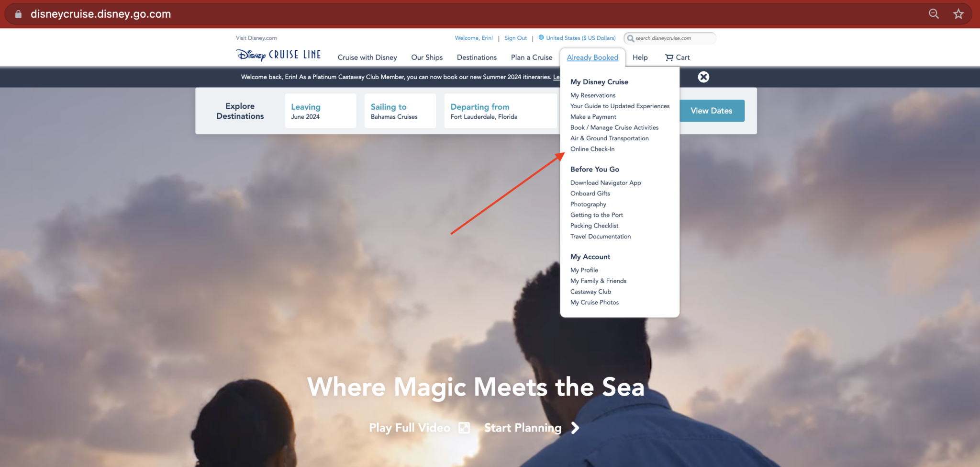
Task: Click the shopping Cart icon
Action: pyautogui.click(x=669, y=57)
